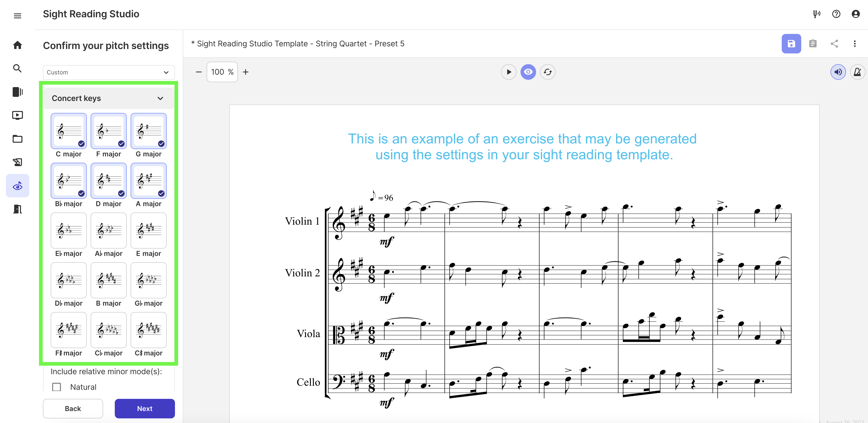Open the folder icon in sidebar
Viewport: 868px width, 423px height.
[18, 139]
